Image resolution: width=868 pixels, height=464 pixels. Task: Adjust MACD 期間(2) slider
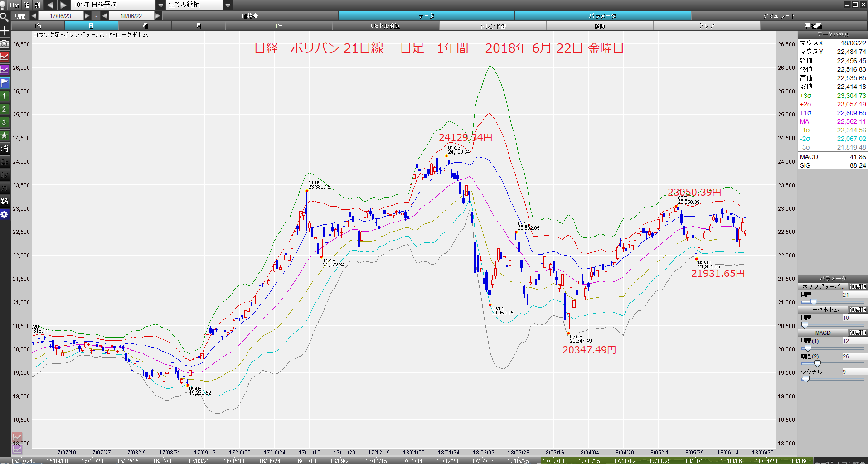point(817,363)
